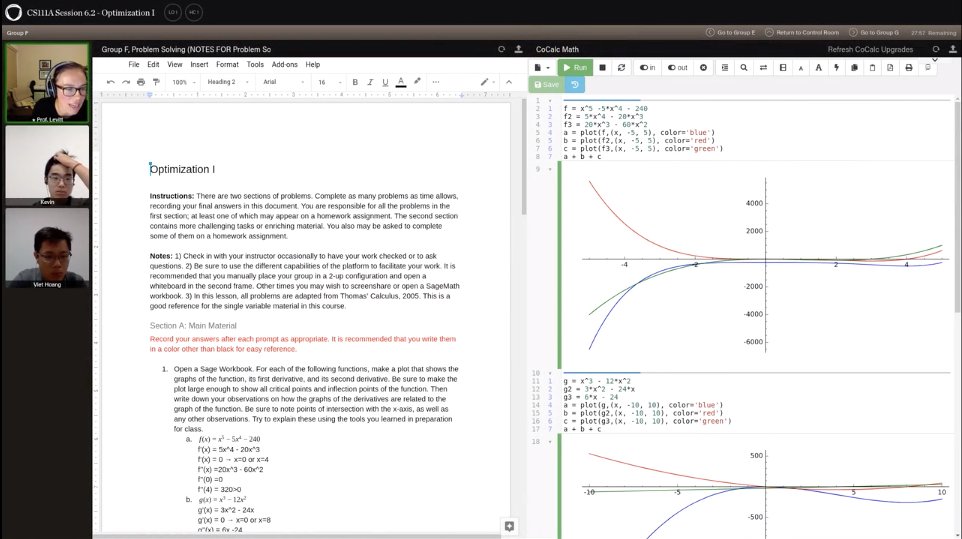This screenshot has height=539, width=962.
Task: Open the Add-ons menu
Action: click(285, 64)
